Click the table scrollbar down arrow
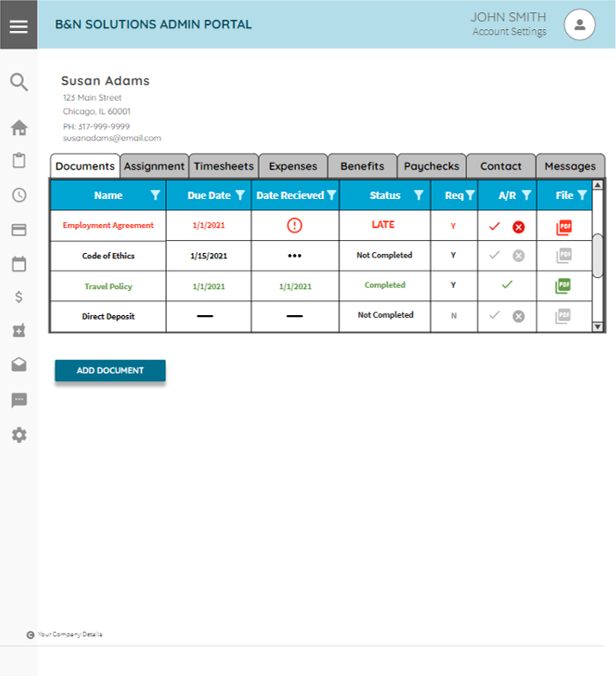Viewport: 616px width, 681px height. [598, 326]
